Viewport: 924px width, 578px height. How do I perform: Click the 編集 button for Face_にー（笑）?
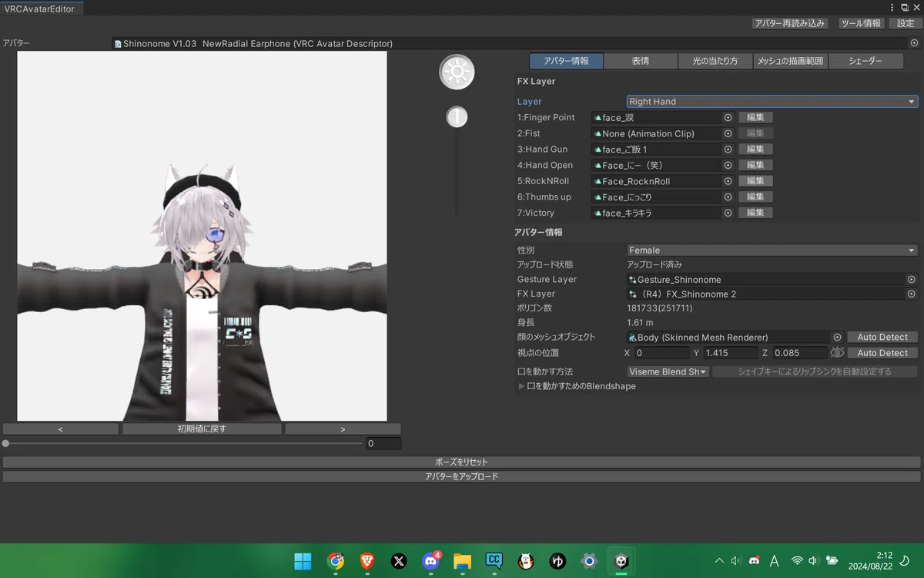tap(755, 165)
